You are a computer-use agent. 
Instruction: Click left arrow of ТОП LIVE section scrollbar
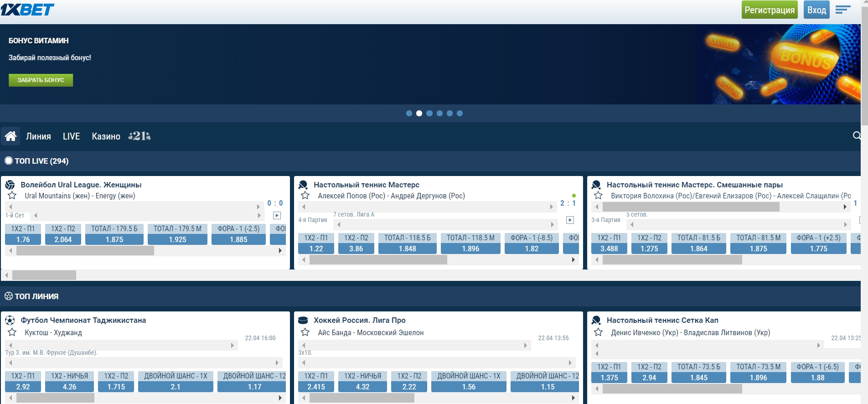[6, 275]
